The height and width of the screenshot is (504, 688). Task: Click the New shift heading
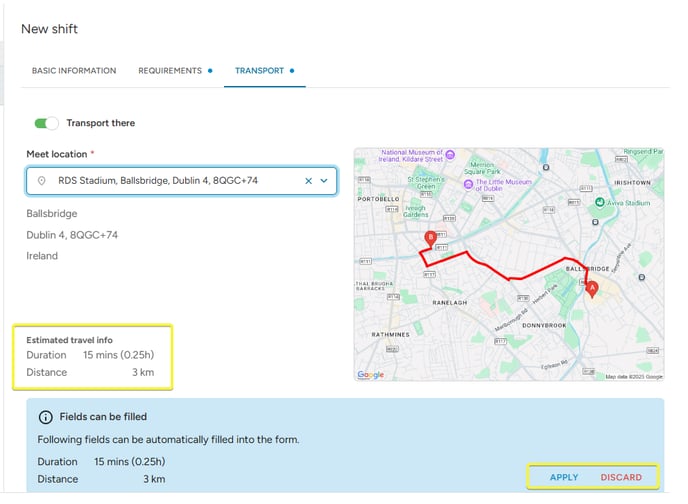(49, 29)
